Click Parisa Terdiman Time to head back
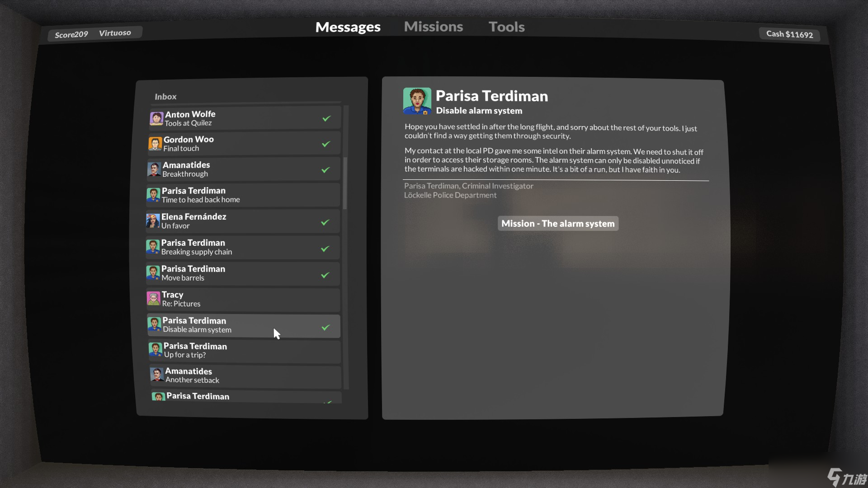868x488 pixels. coord(244,195)
